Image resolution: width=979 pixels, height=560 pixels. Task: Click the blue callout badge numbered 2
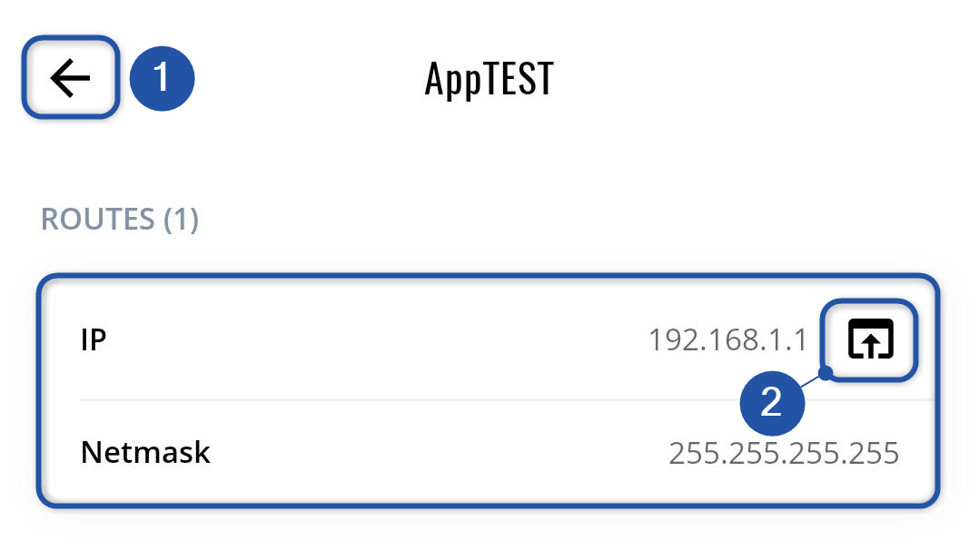pyautogui.click(x=771, y=402)
